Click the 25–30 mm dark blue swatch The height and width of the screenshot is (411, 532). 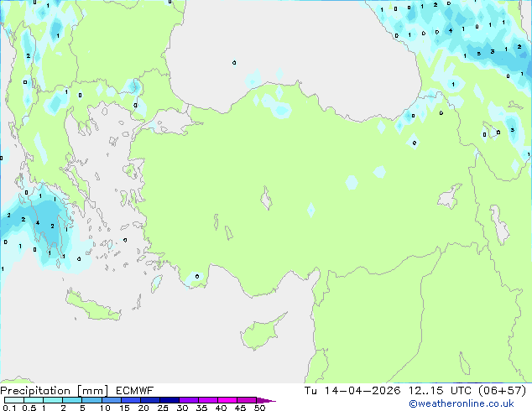click(x=169, y=400)
